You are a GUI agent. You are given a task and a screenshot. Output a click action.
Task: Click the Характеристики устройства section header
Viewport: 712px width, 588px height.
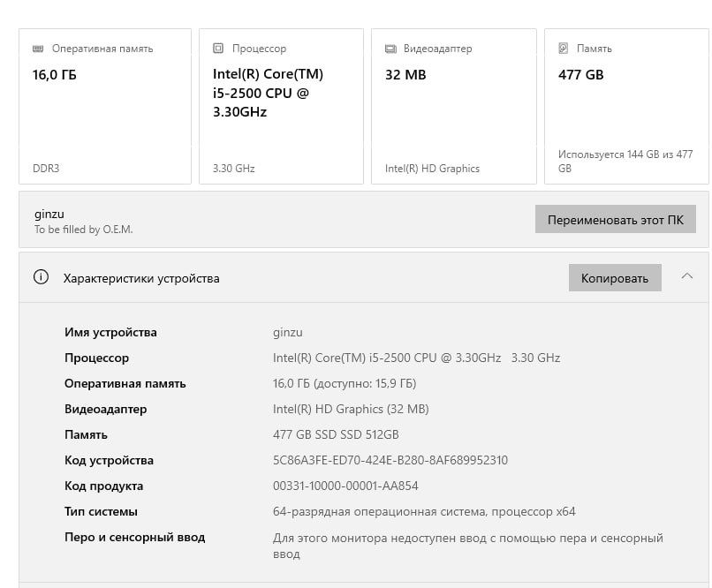pos(141,278)
